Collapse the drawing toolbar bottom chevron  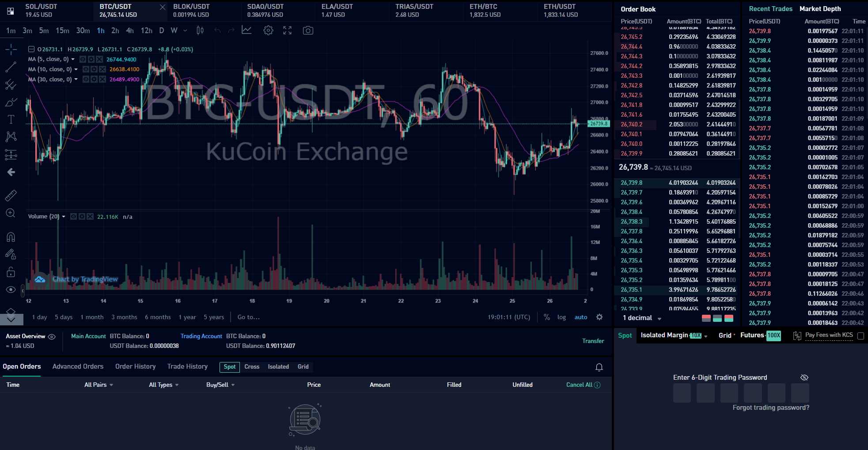pyautogui.click(x=11, y=319)
